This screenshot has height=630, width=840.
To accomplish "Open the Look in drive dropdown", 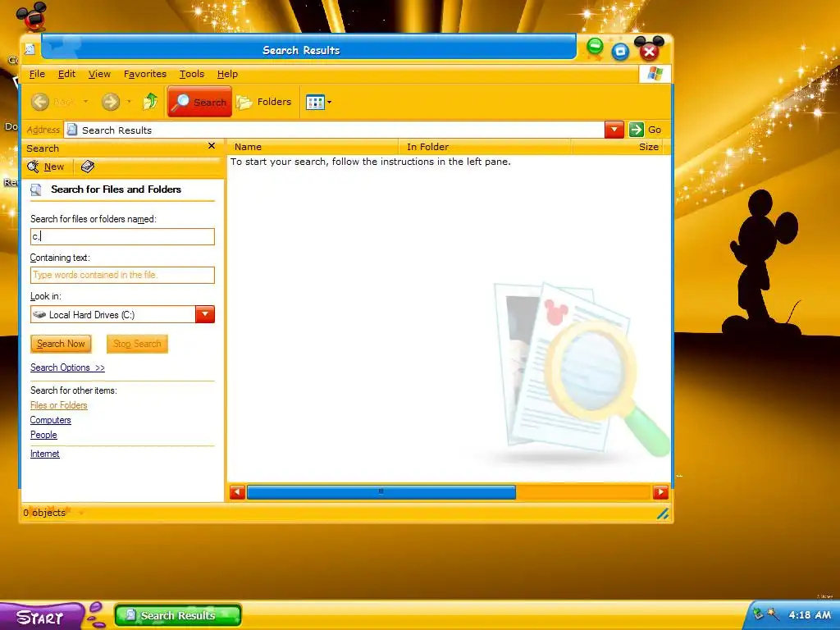I will coord(204,314).
